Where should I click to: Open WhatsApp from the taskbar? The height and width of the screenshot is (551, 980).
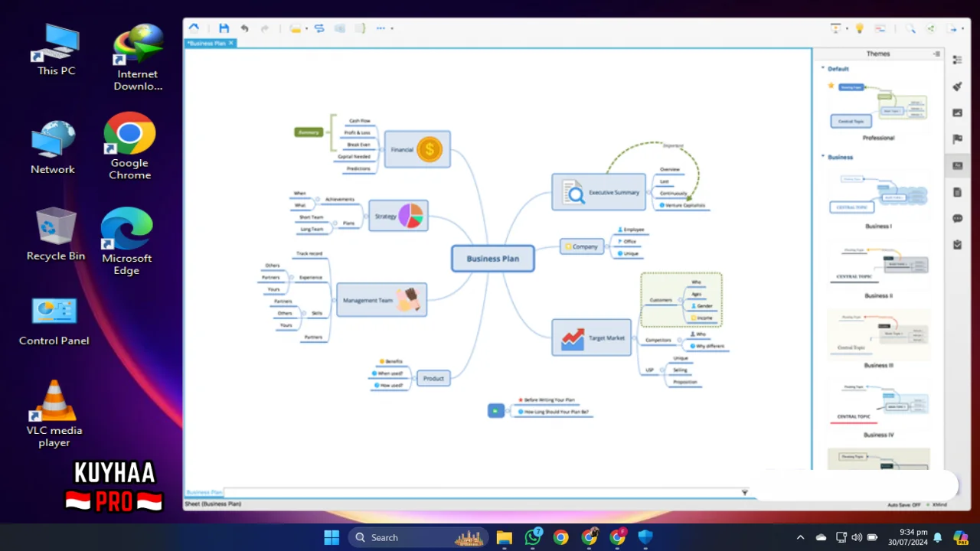pos(533,537)
